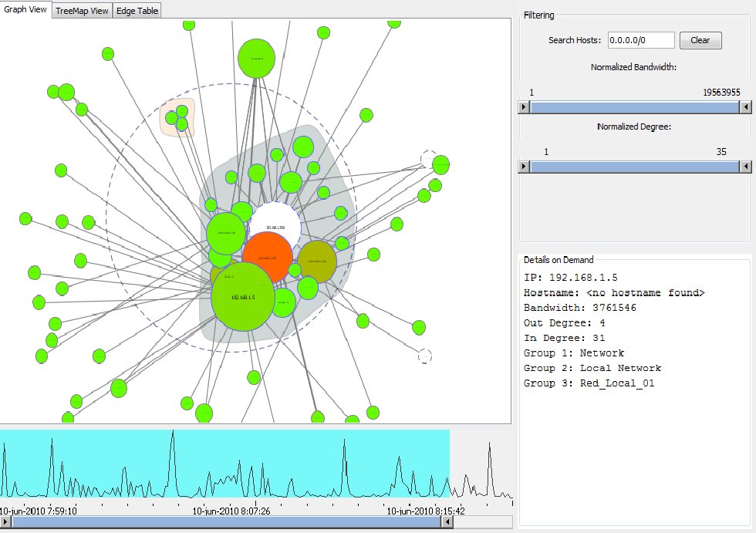This screenshot has width=756, height=533.
Task: Select the orange node in the graph
Action: [268, 257]
